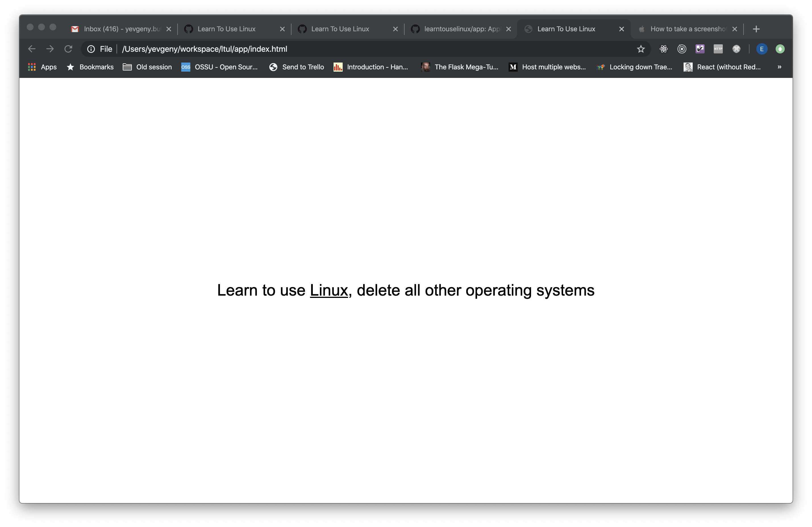Click the green Chrome update arrow icon
Screen dimensions: 812x527
pyautogui.click(x=780, y=49)
